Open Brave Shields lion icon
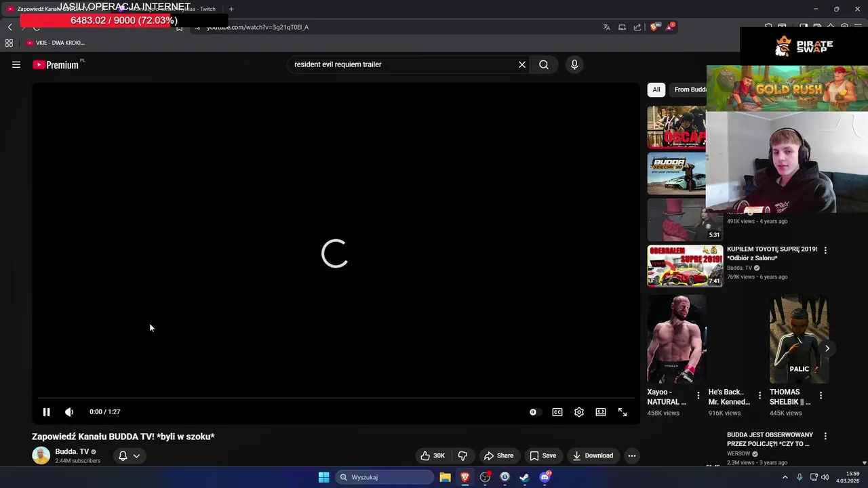The height and width of the screenshot is (488, 868). tap(654, 27)
